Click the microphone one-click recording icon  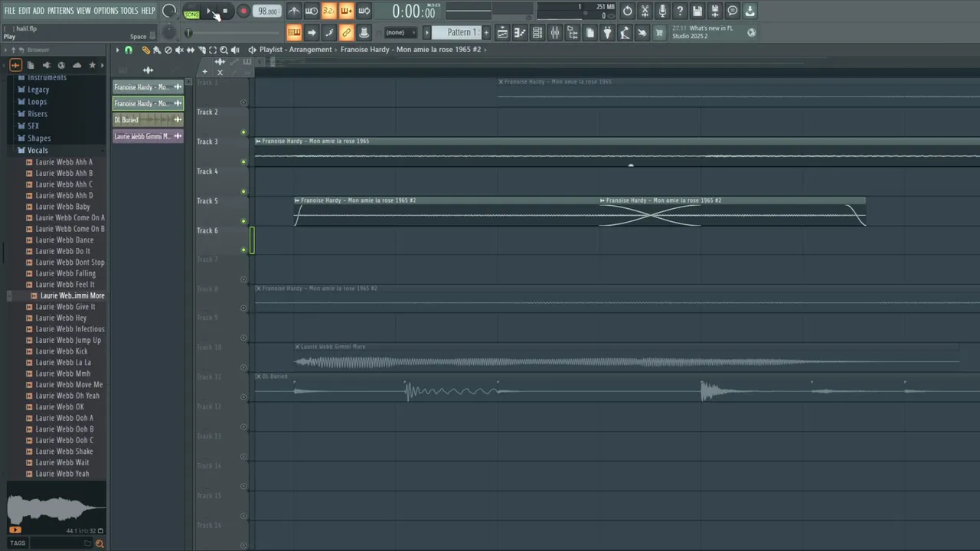click(x=662, y=11)
